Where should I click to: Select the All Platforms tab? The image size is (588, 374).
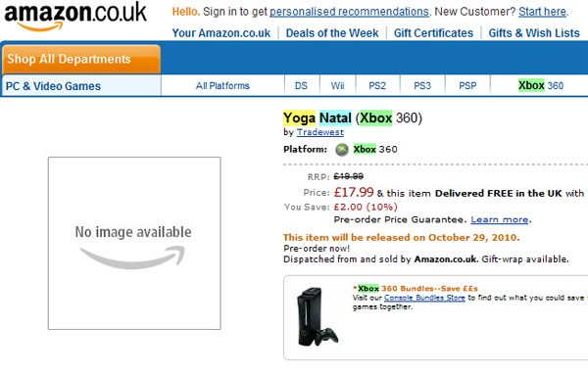click(222, 86)
